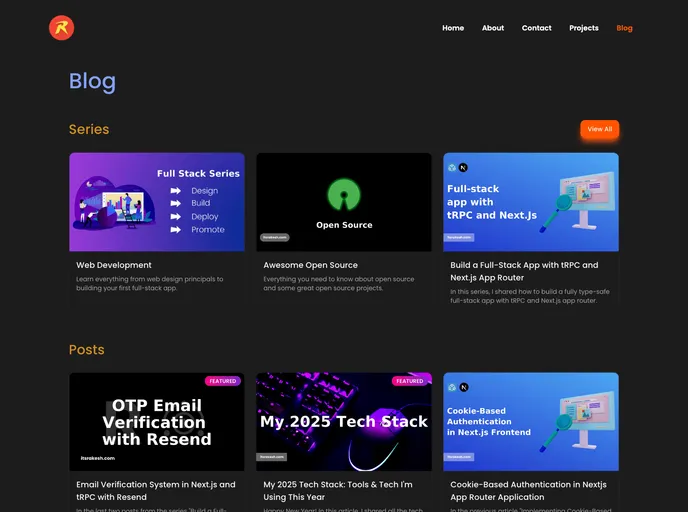
Task: Open the tRPC and Next.js series thumbnail
Action: (531, 202)
